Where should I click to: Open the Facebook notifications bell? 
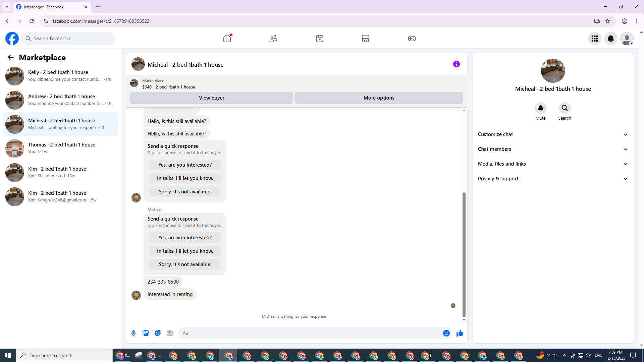point(610,39)
